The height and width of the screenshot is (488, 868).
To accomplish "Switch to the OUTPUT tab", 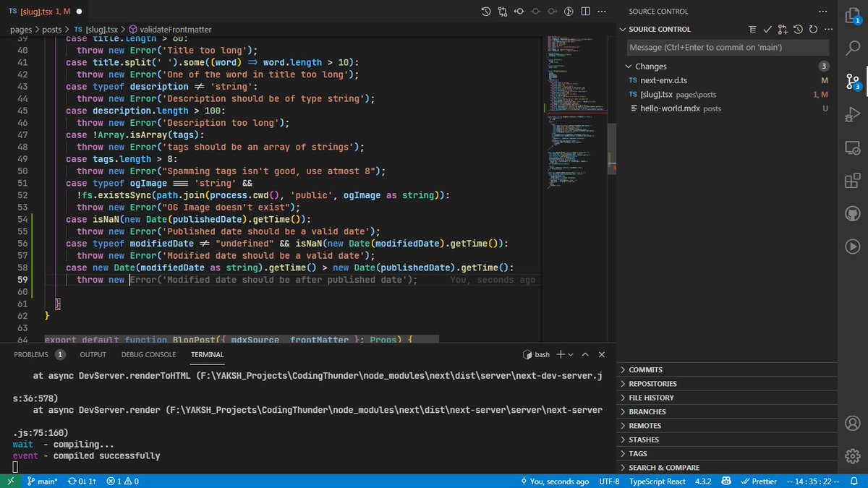I will pos(93,354).
